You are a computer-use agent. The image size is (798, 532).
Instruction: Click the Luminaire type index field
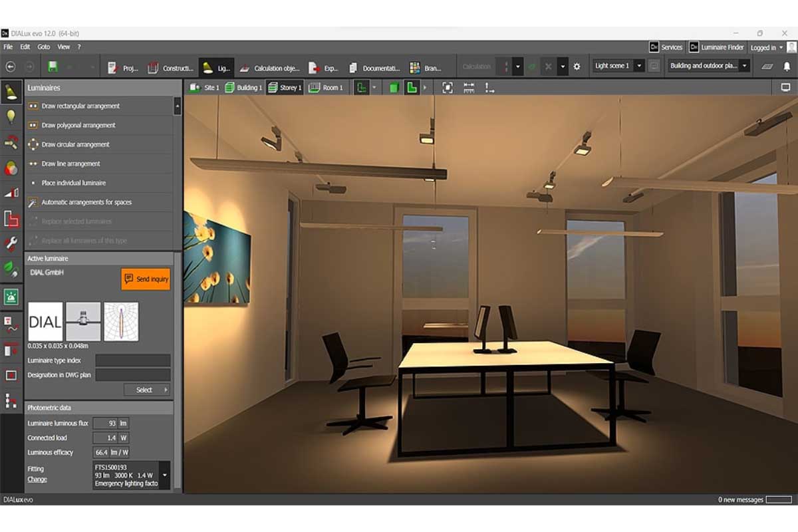(133, 360)
